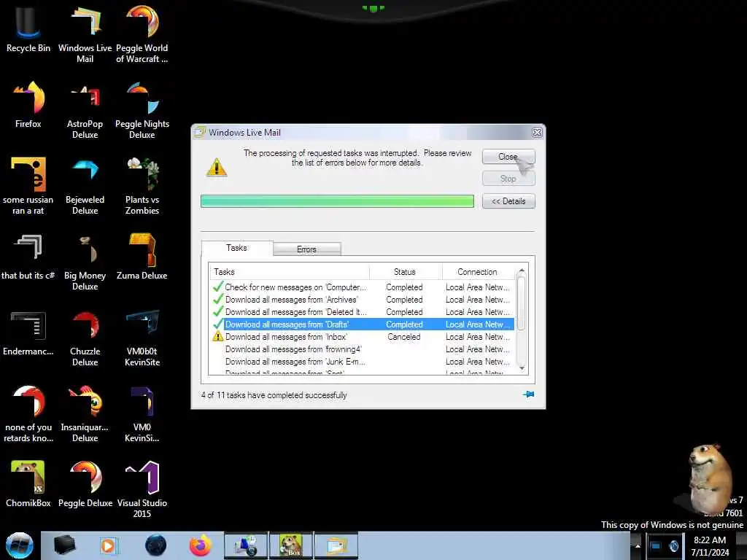Select Visual Studio 2015 desktop icon
Screen dimensions: 747x560
click(x=142, y=489)
